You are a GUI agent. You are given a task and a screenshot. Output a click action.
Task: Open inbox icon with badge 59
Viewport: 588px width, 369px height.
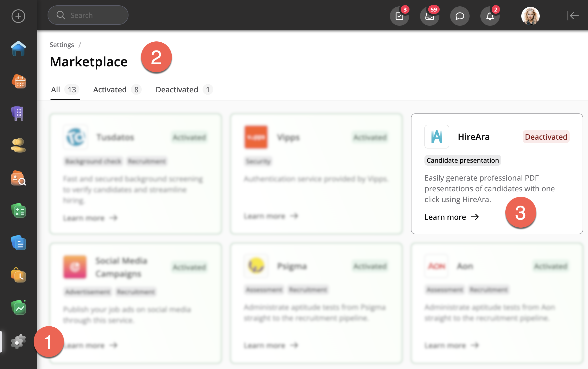point(430,16)
